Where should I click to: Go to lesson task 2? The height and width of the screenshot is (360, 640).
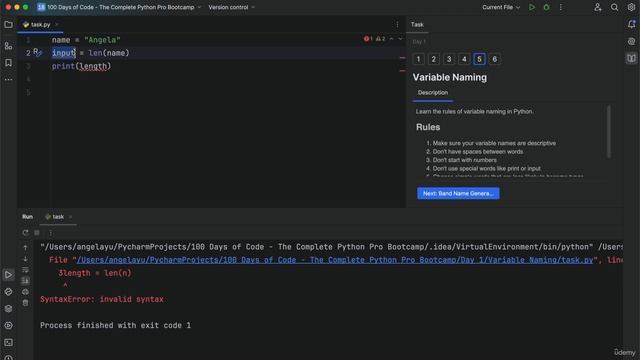pyautogui.click(x=433, y=59)
